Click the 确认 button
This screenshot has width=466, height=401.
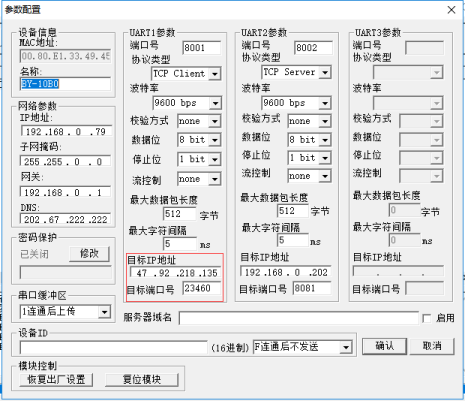tap(384, 346)
